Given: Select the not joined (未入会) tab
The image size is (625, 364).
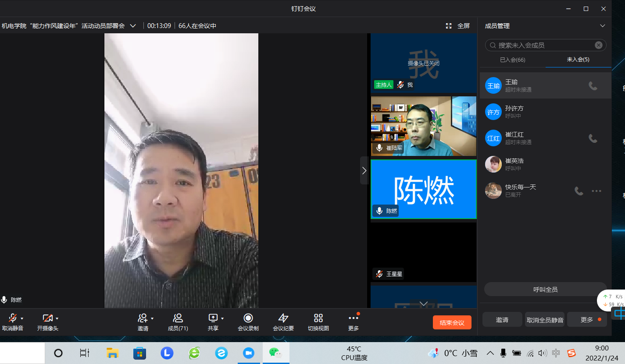Looking at the screenshot, I should point(578,60).
